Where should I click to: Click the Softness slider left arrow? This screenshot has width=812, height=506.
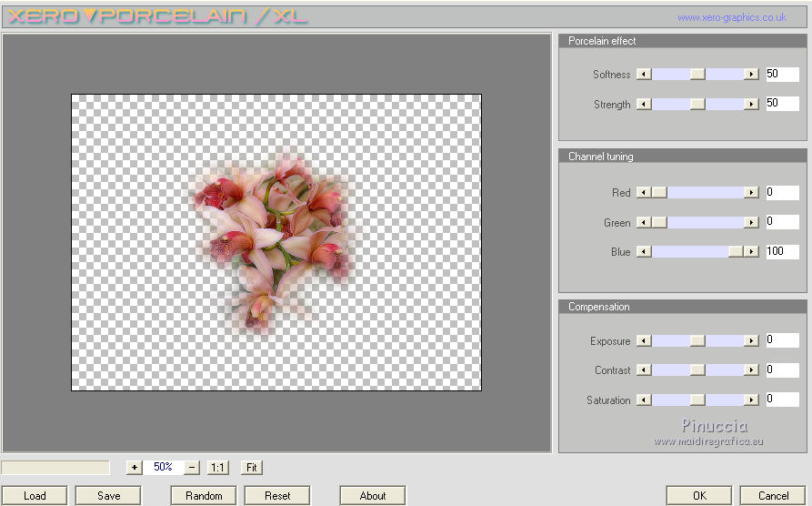point(644,74)
